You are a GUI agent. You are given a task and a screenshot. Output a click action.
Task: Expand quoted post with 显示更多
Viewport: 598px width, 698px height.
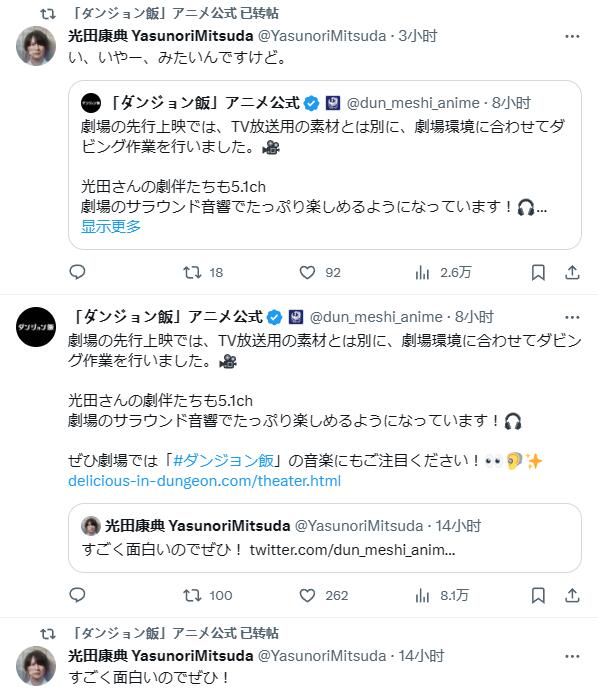pyautogui.click(x=111, y=227)
